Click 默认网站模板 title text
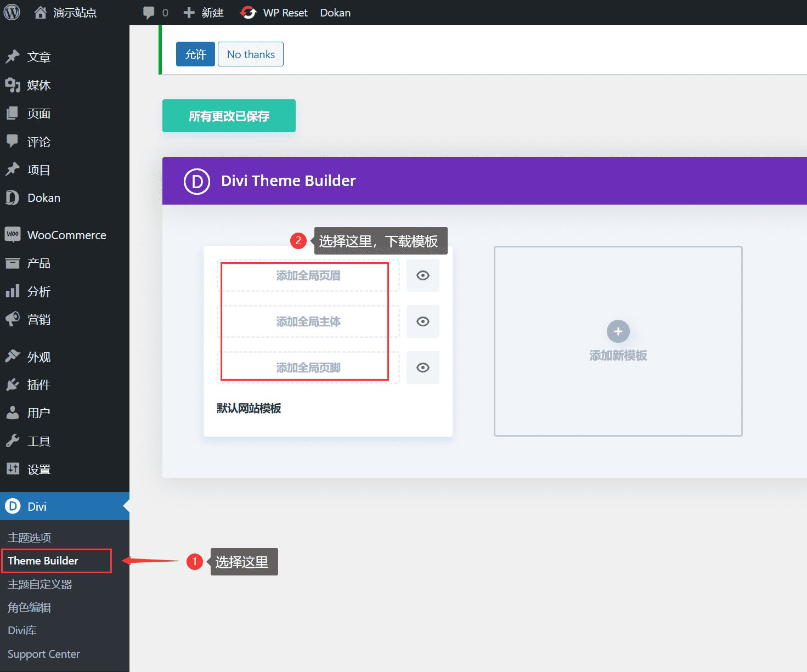This screenshot has width=807, height=672. tap(249, 408)
